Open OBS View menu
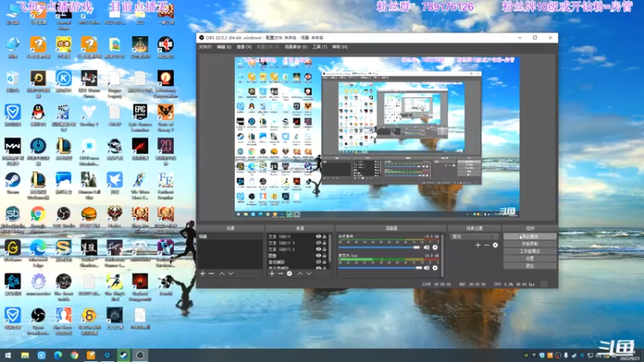The image size is (644, 362). [x=244, y=47]
